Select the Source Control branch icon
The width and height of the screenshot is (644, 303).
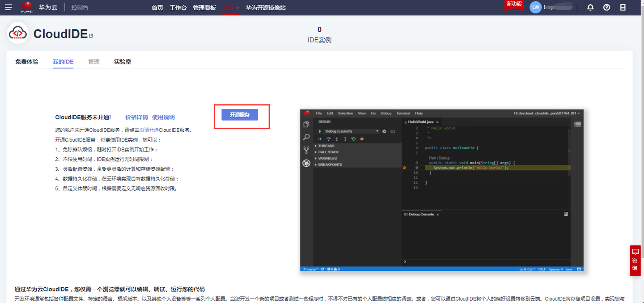pos(306,150)
